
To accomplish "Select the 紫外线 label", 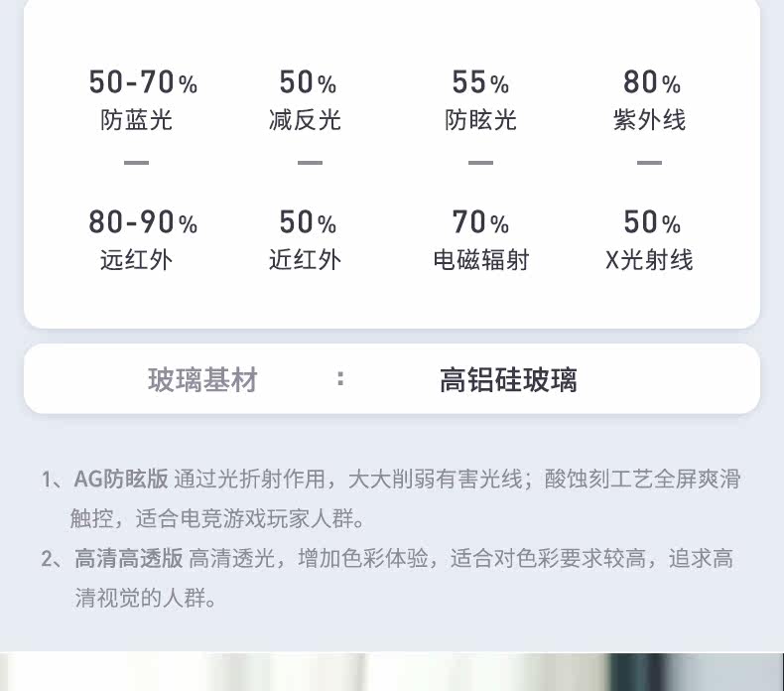I will point(649,120).
